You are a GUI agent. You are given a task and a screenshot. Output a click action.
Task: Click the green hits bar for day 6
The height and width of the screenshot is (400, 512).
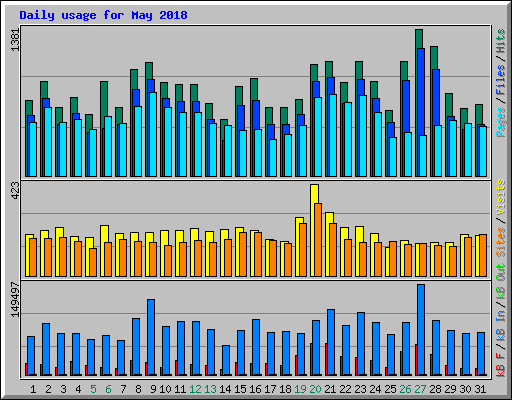104,99
